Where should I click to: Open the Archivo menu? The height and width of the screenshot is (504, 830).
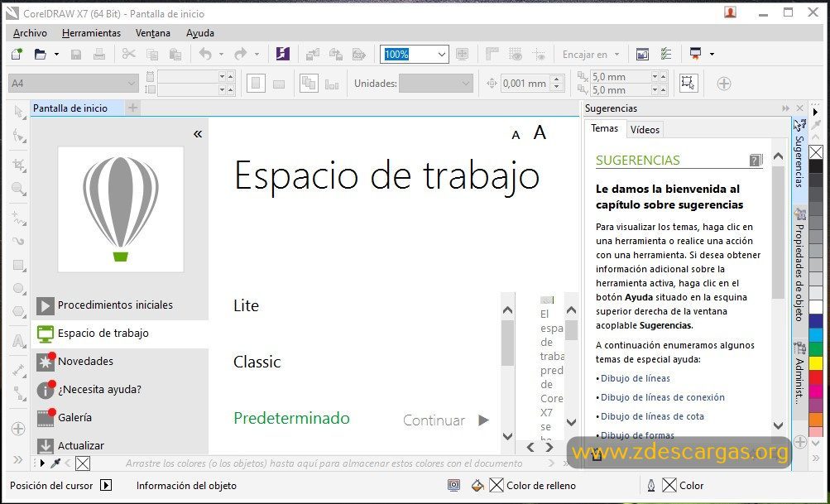coord(30,33)
